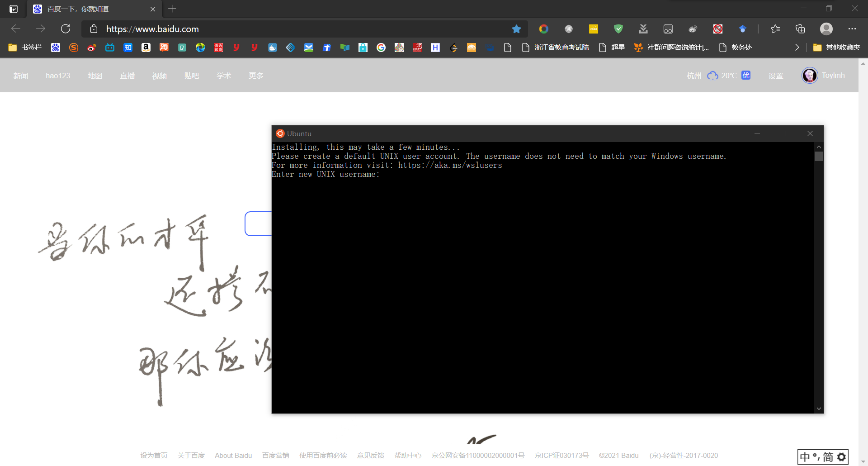Open the Collections button
Viewport: 868px width, 466px height.
pyautogui.click(x=800, y=29)
